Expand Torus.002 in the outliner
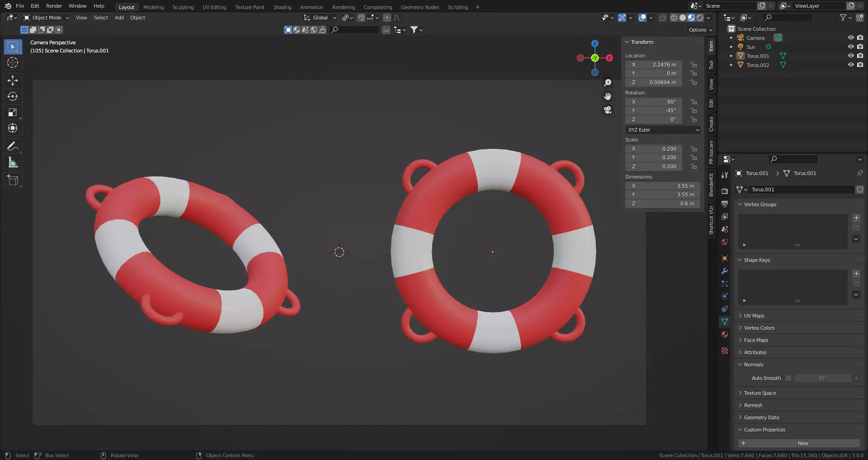This screenshot has height=460, width=868. tap(731, 65)
